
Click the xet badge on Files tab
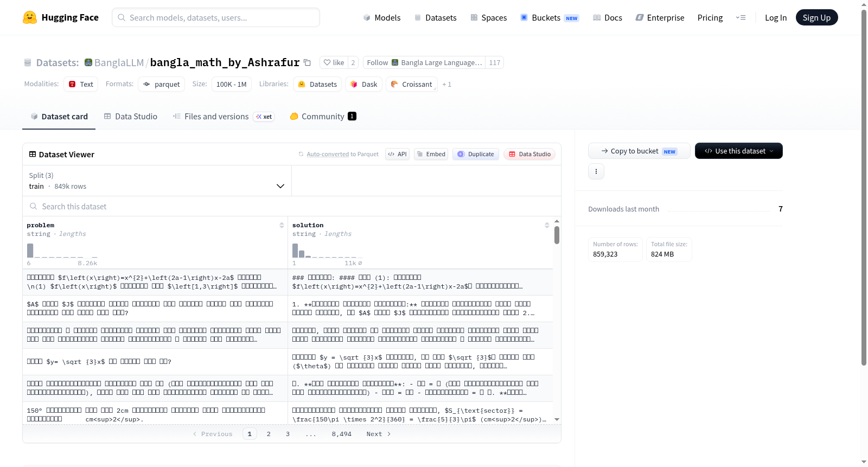tap(264, 117)
